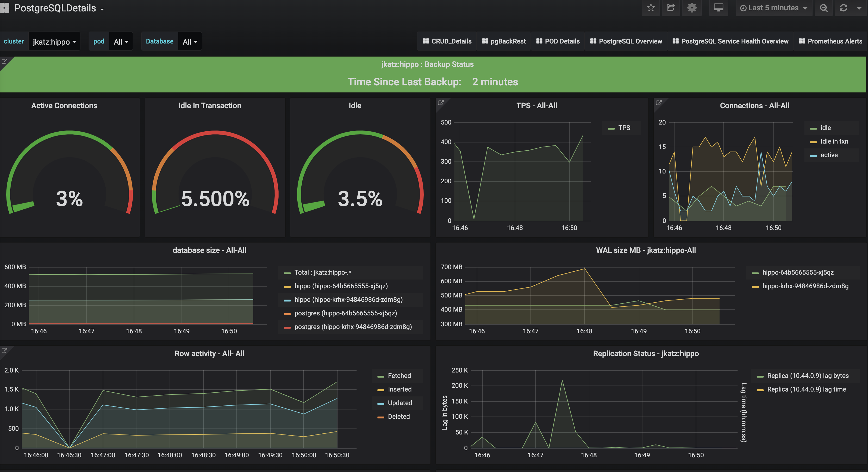Open PostgreSQL Service Health Overview
868x472 pixels.
(x=735, y=41)
